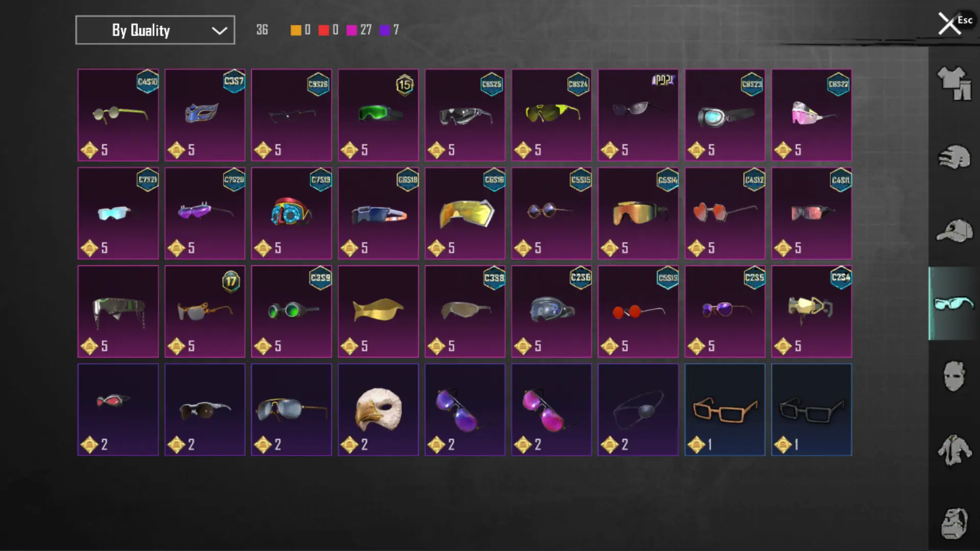Select the C4S10 gold round glasses
The image size is (980, 551).
pyautogui.click(x=118, y=115)
